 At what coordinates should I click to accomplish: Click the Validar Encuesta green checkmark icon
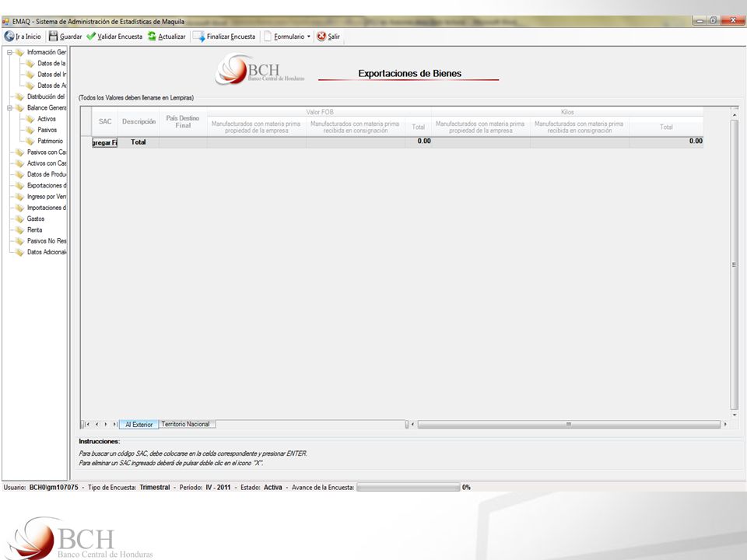pos(91,37)
